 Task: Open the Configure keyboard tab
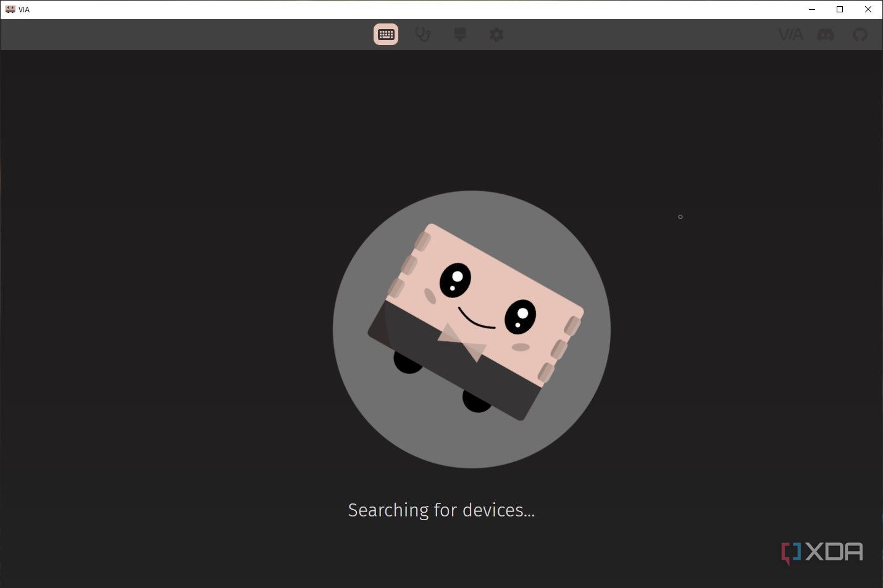coord(386,35)
